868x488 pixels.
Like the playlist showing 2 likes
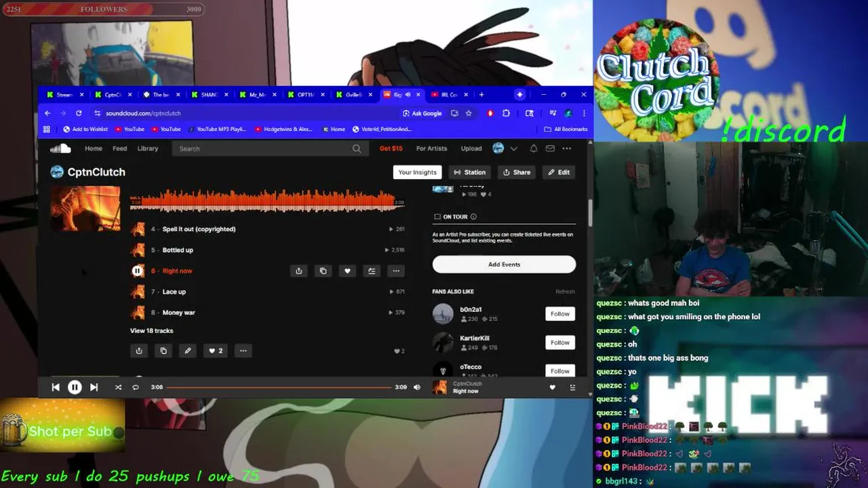[x=216, y=351]
